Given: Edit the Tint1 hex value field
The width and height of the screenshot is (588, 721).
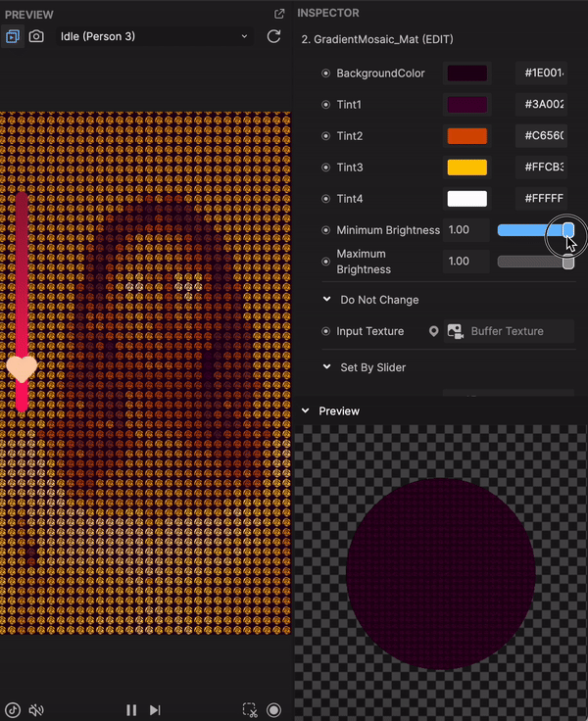Looking at the screenshot, I should [x=542, y=105].
